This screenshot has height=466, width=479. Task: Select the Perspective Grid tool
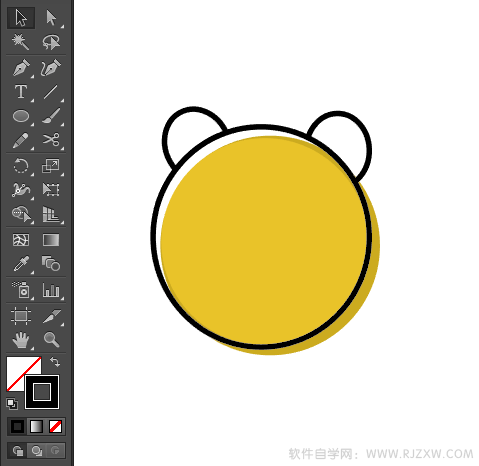(x=51, y=214)
